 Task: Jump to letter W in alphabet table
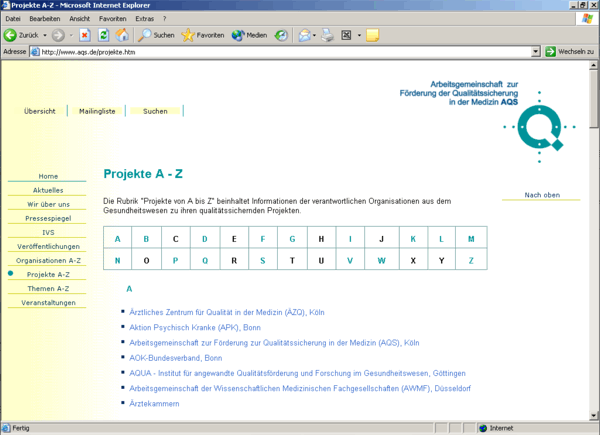point(382,261)
